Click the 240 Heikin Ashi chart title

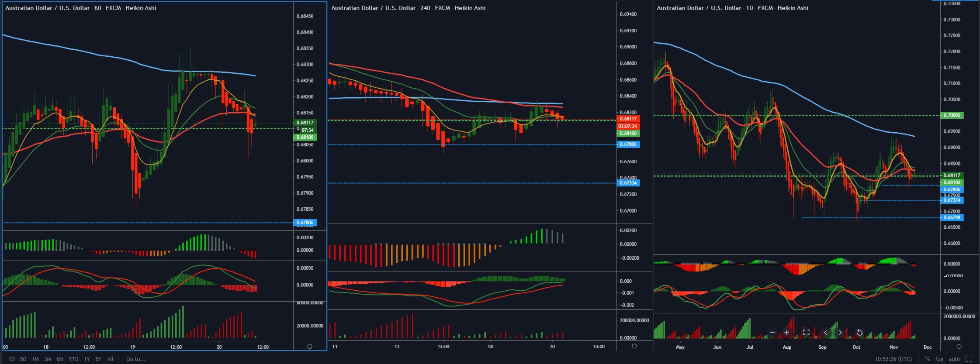point(408,8)
